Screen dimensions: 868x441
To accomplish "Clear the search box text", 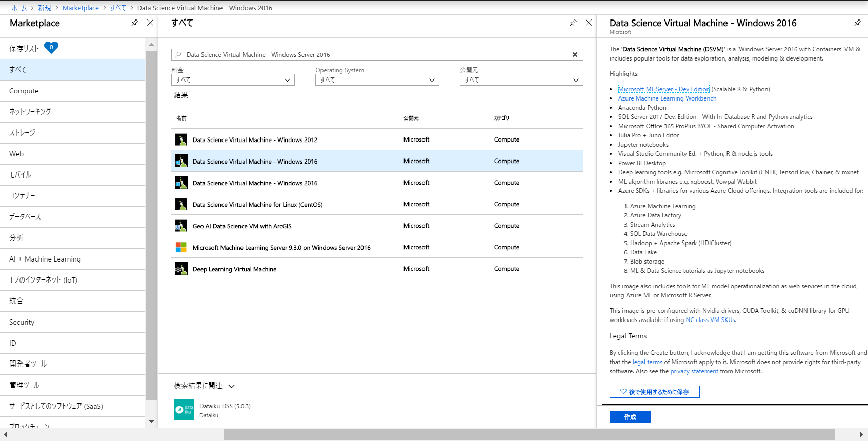I will [x=575, y=55].
